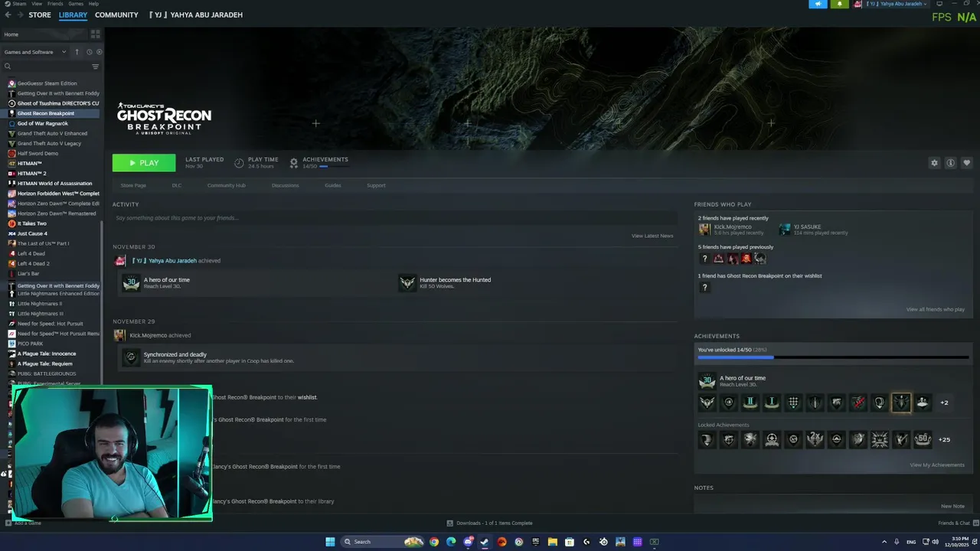
Task: Select Grand Theft Auto V Enhanced
Action: (x=52, y=133)
